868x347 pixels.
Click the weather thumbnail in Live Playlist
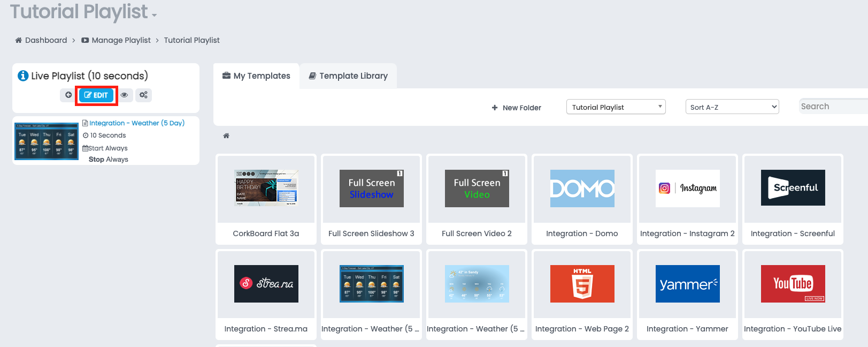pos(47,141)
